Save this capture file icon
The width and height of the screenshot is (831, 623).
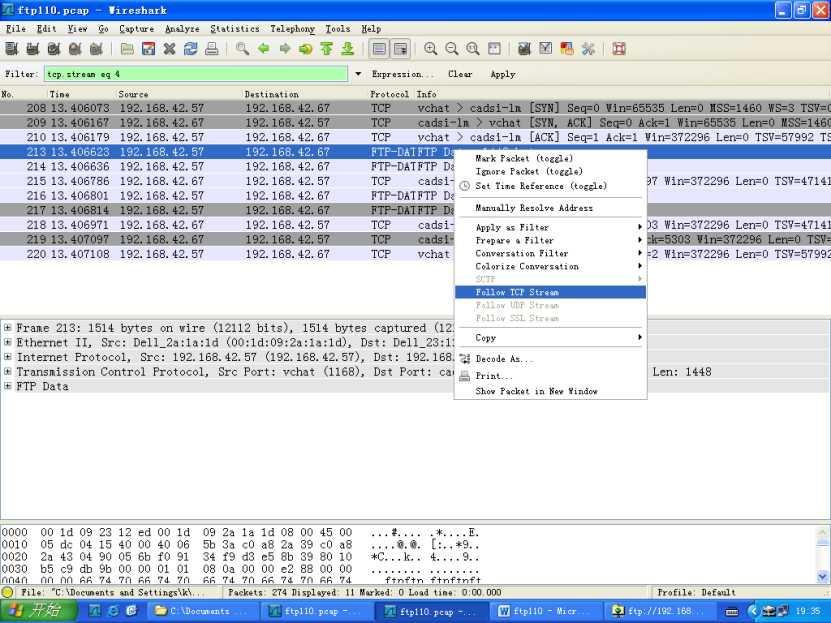[148, 49]
